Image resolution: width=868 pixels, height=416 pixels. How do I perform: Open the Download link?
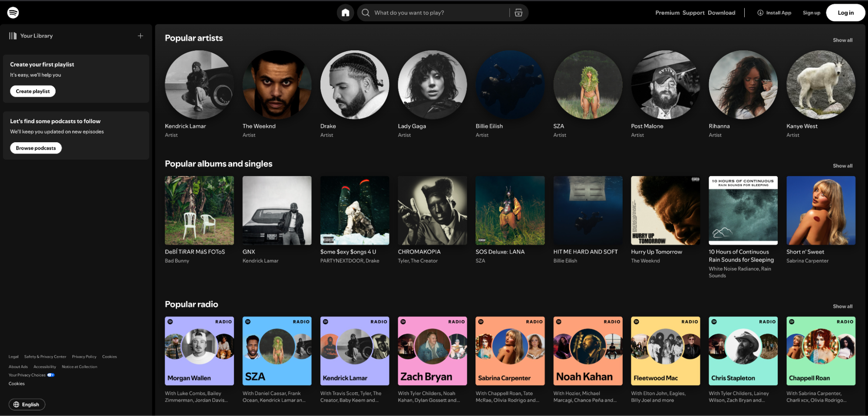(721, 13)
